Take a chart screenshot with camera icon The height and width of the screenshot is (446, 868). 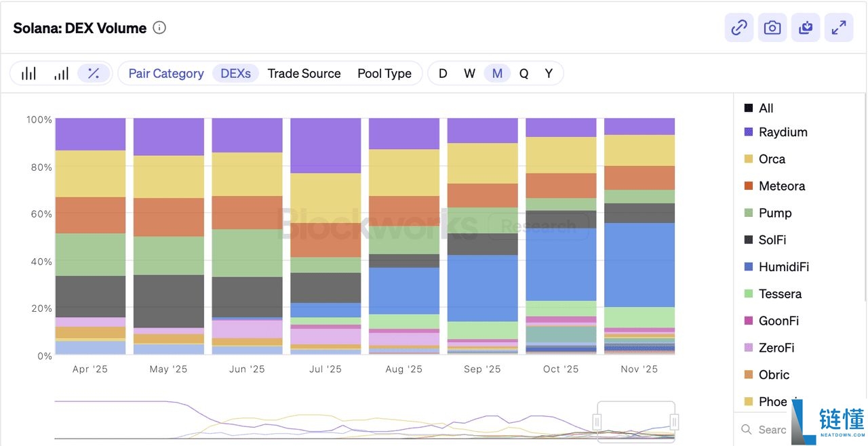(x=772, y=28)
